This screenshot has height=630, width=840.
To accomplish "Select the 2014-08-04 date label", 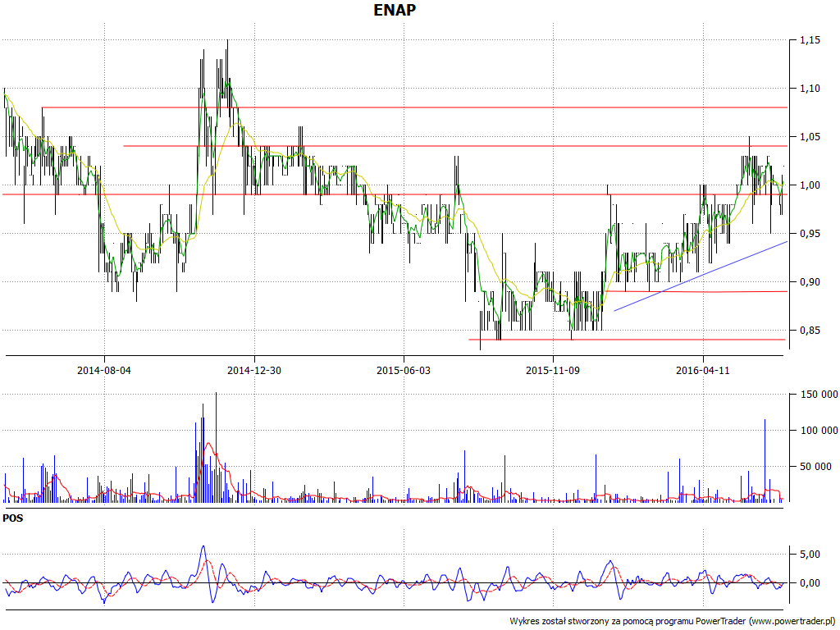I will tap(104, 370).
